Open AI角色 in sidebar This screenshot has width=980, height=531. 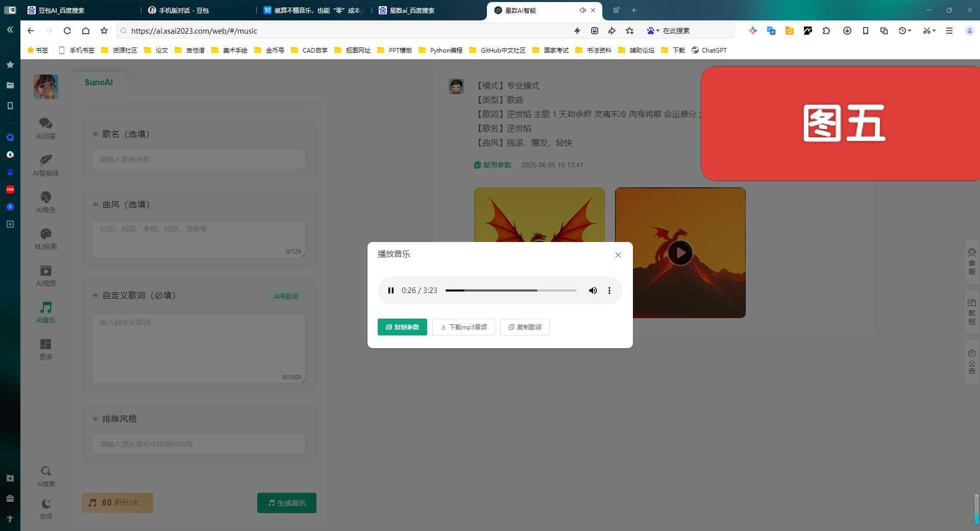[x=46, y=202]
